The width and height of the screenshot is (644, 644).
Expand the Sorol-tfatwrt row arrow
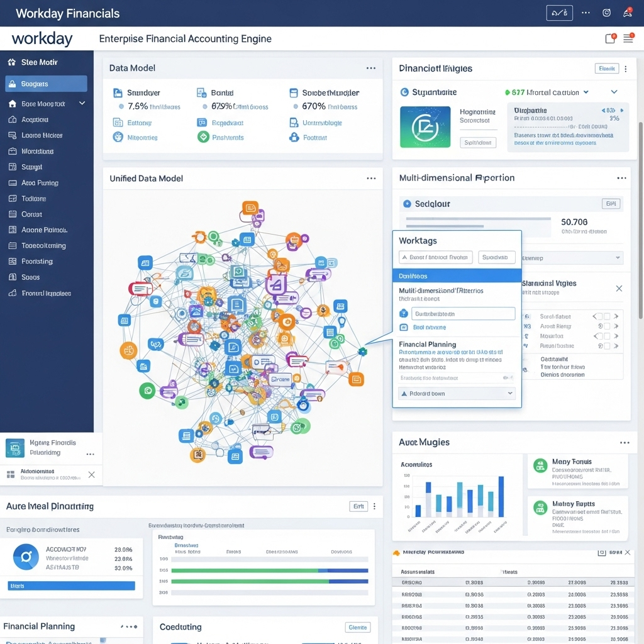[x=616, y=316]
